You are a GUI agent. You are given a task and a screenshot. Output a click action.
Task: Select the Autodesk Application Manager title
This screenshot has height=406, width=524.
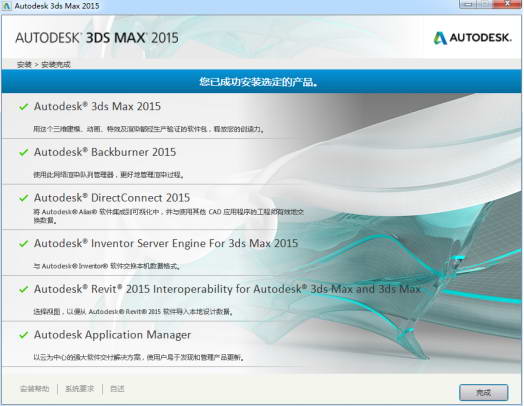click(112, 335)
